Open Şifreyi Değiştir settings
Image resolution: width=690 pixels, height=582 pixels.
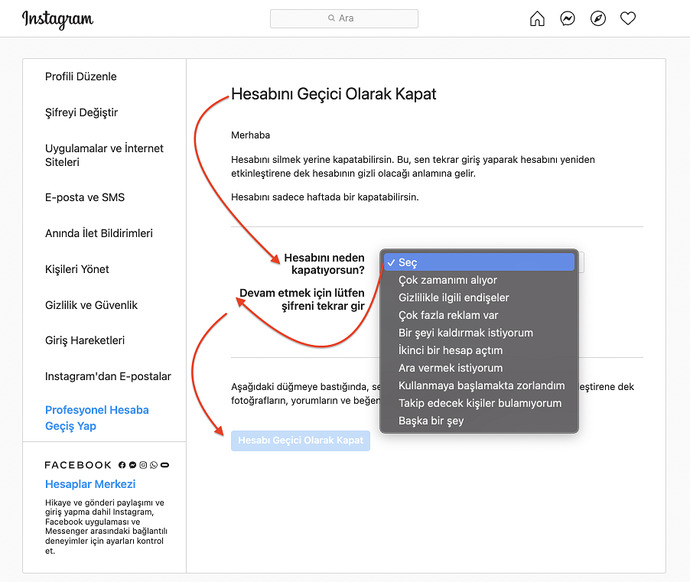(81, 113)
